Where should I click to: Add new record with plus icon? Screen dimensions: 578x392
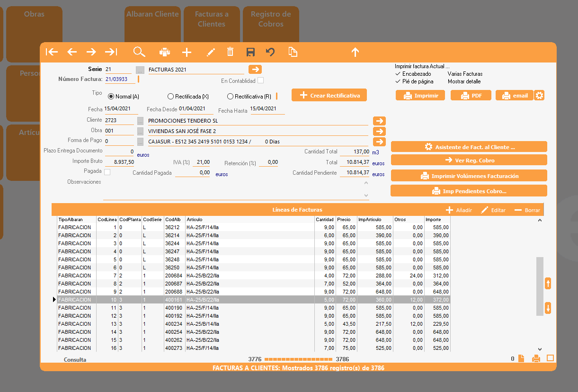187,52
